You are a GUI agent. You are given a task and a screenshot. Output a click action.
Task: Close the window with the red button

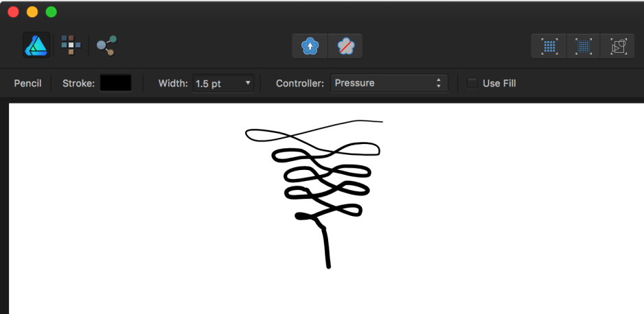pos(13,12)
